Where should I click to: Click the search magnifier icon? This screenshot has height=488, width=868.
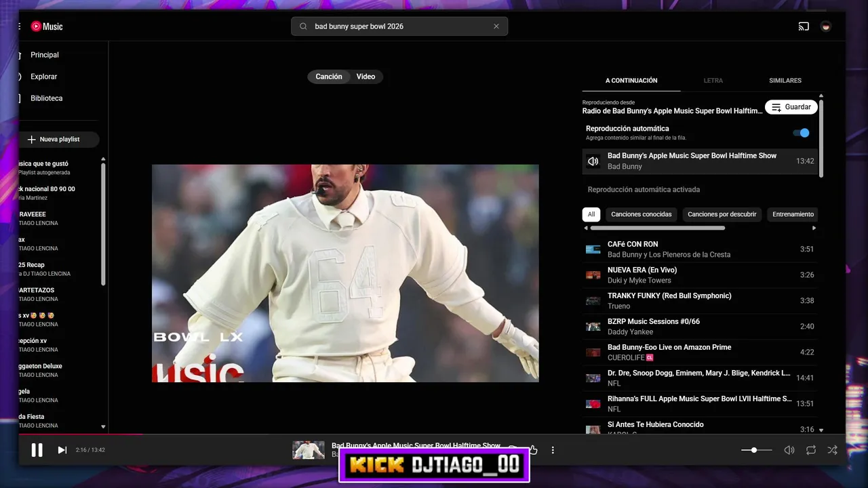pos(303,26)
